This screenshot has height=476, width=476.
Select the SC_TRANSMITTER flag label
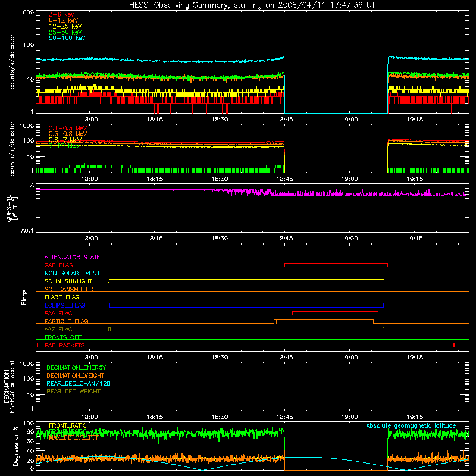click(x=68, y=289)
